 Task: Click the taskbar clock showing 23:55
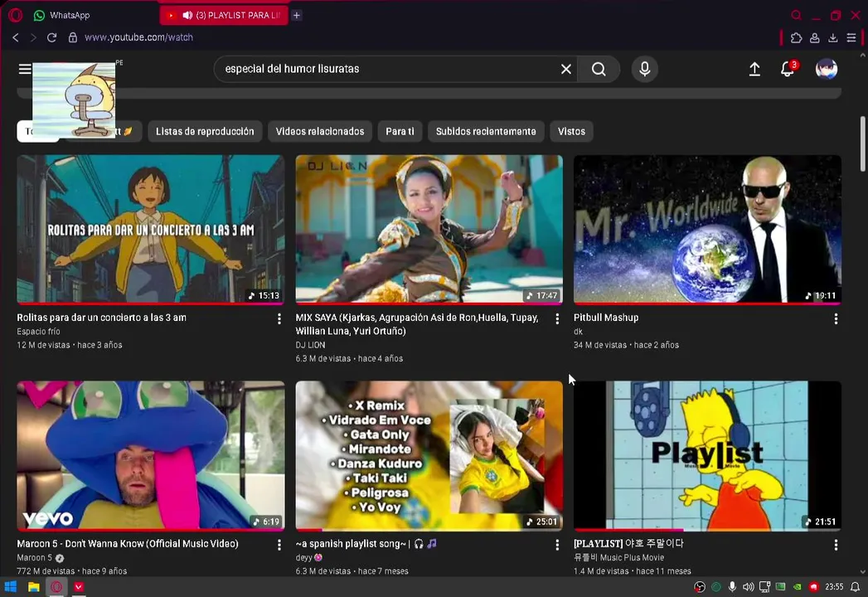834,587
